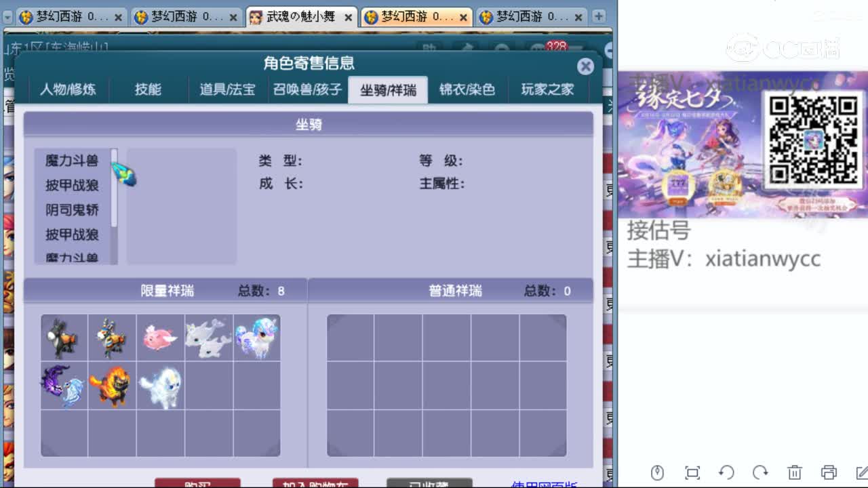868x488 pixels.
Task: Click the QR code image
Action: (812, 140)
